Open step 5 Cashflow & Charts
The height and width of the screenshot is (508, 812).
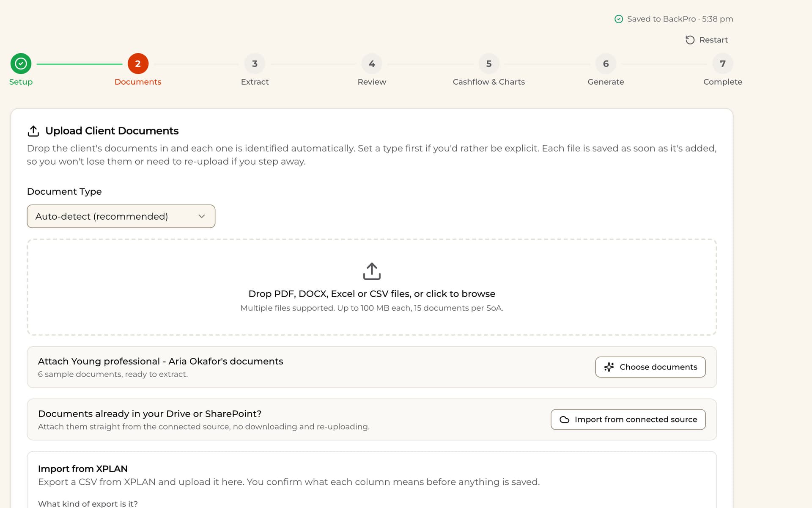pyautogui.click(x=489, y=63)
